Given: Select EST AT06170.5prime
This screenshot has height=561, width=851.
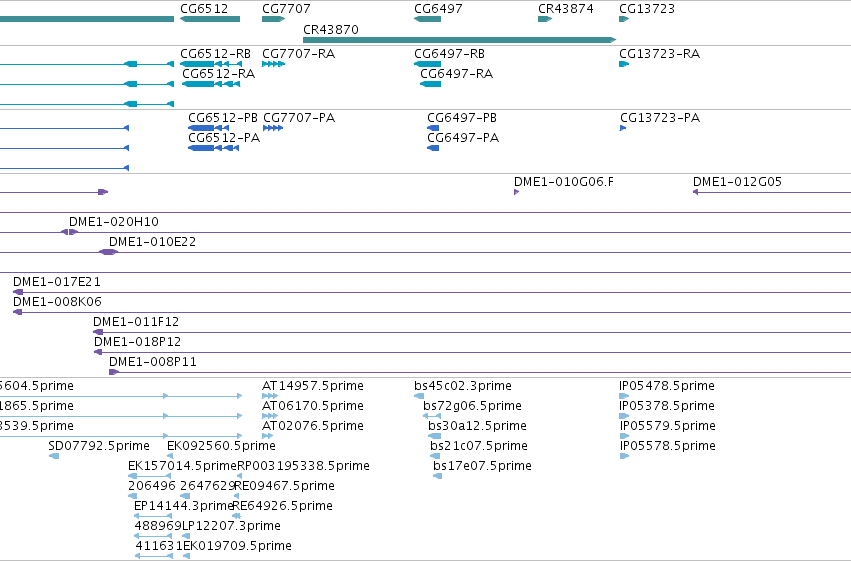Looking at the screenshot, I should tap(270, 416).
